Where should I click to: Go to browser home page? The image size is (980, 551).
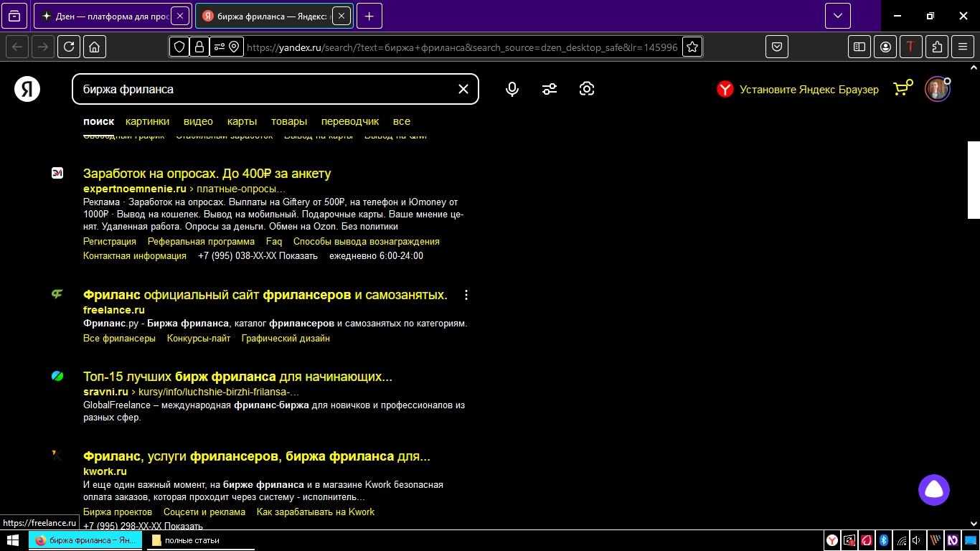(x=94, y=47)
